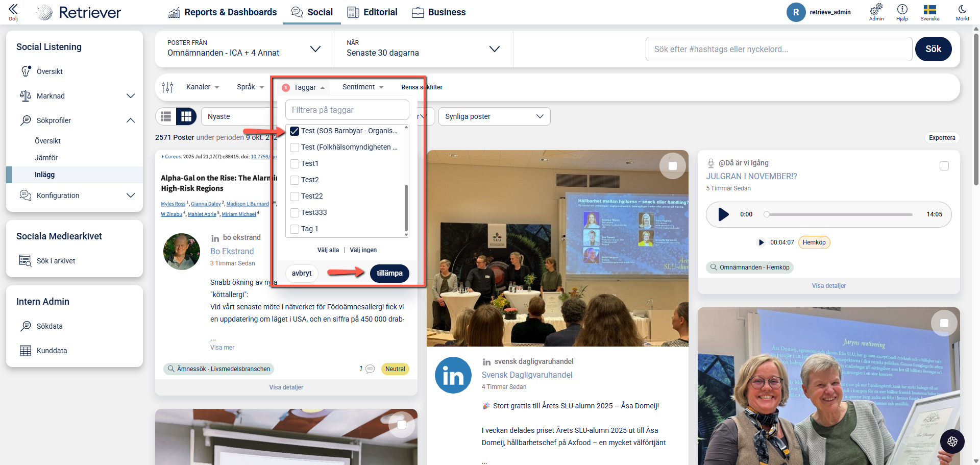Image resolution: width=980 pixels, height=465 pixels.
Task: Open Synliga poster dropdown
Action: [494, 116]
